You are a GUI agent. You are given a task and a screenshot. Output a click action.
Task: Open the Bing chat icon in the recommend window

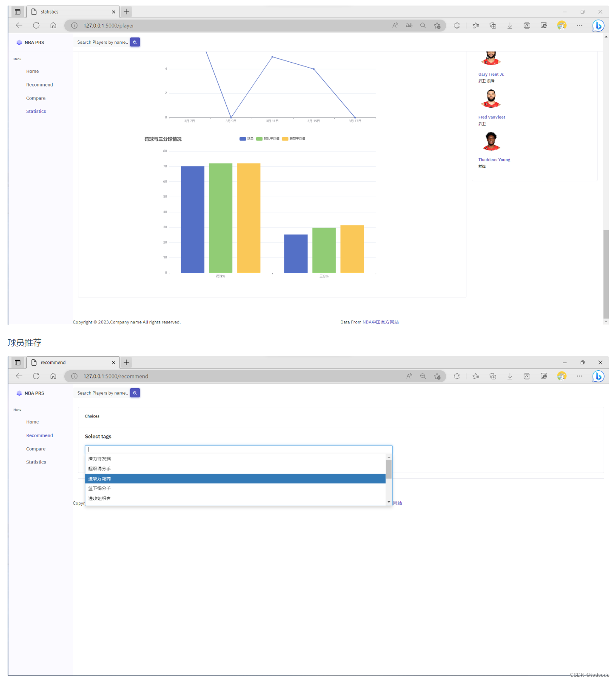[598, 376]
